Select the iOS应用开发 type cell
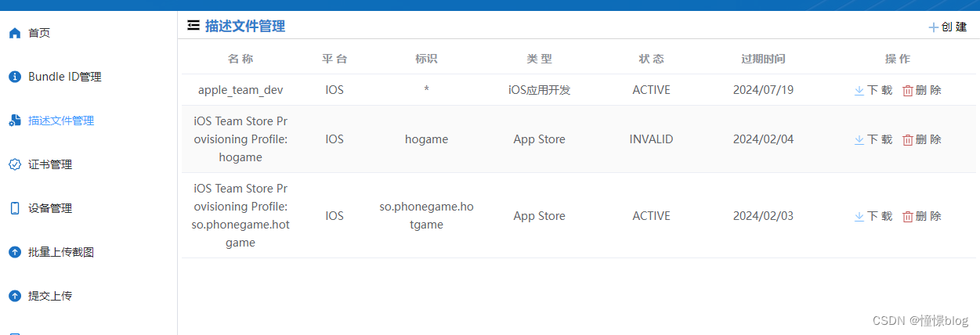 pyautogui.click(x=540, y=90)
